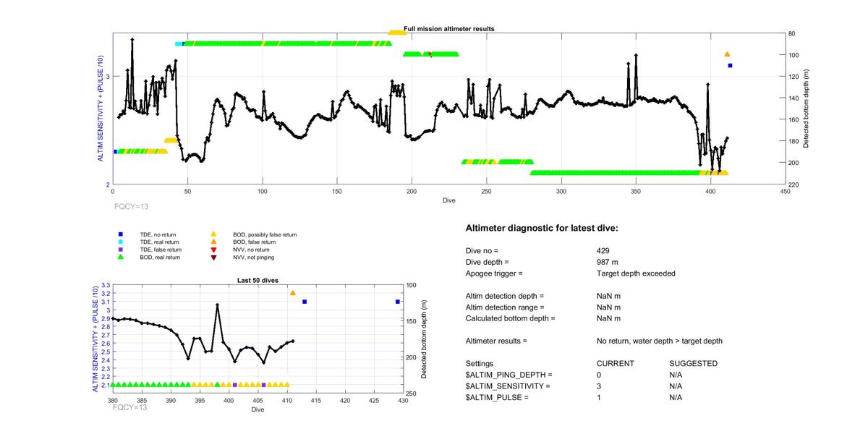Select 'NaN m' in Calculated bottom depth row

(x=609, y=318)
